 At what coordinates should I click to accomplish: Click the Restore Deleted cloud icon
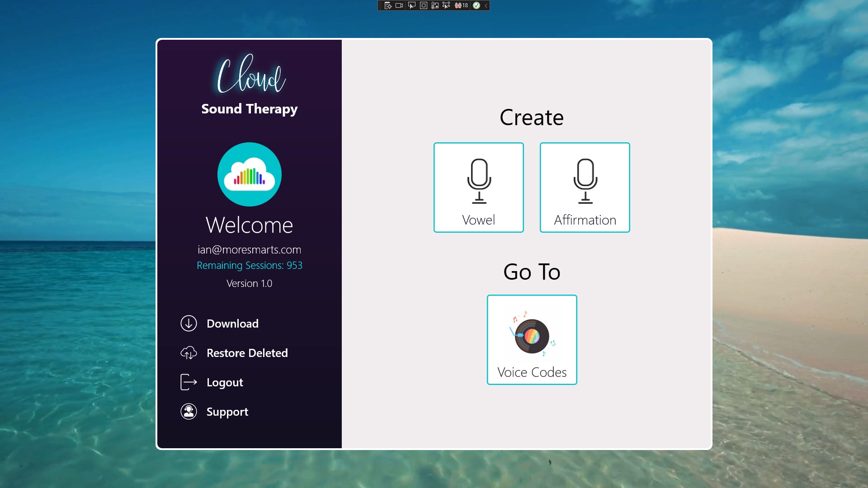[x=189, y=353]
